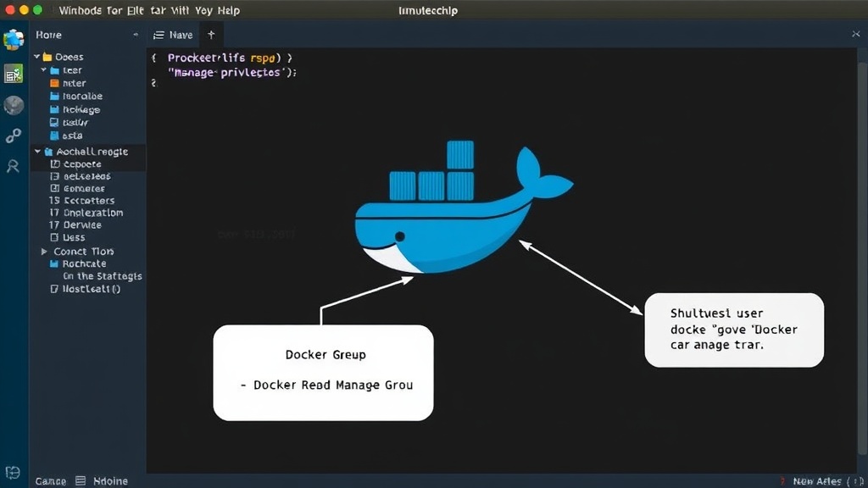Select the 15 Excretters tree item
Image resolution: width=868 pixels, height=488 pixels.
[82, 201]
